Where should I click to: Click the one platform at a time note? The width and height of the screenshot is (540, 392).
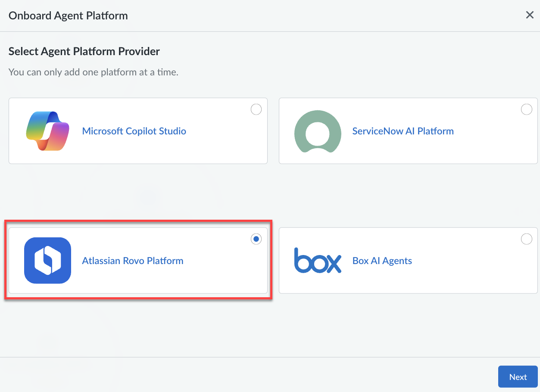[x=94, y=72]
